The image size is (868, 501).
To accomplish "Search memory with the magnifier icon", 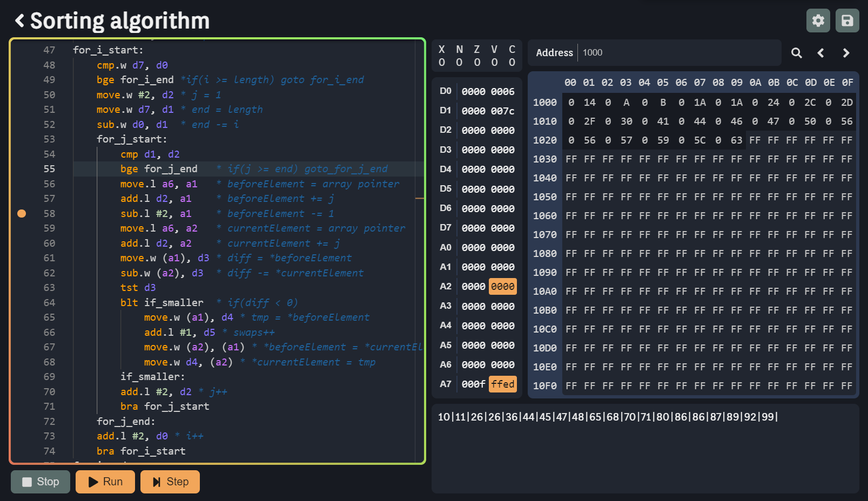I will pyautogui.click(x=796, y=52).
